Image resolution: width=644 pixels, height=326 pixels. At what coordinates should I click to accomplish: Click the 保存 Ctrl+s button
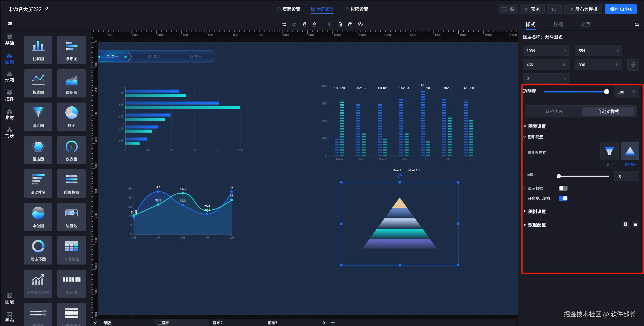tap(620, 9)
